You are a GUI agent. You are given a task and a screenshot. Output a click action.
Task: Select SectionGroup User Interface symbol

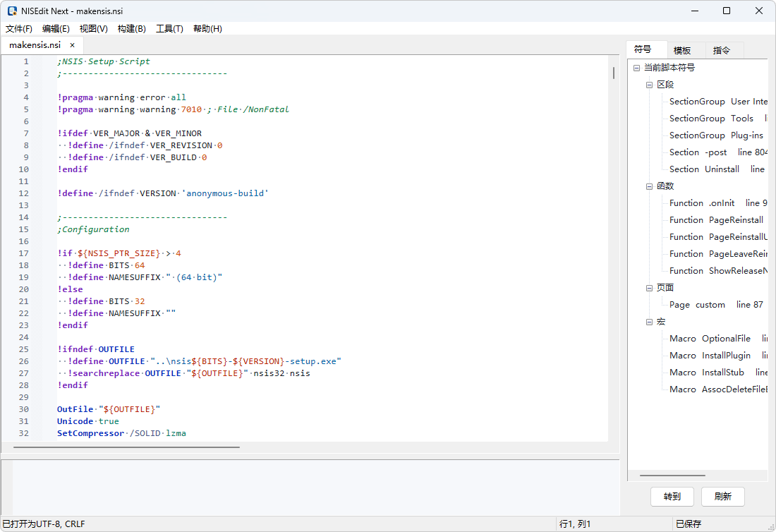718,102
